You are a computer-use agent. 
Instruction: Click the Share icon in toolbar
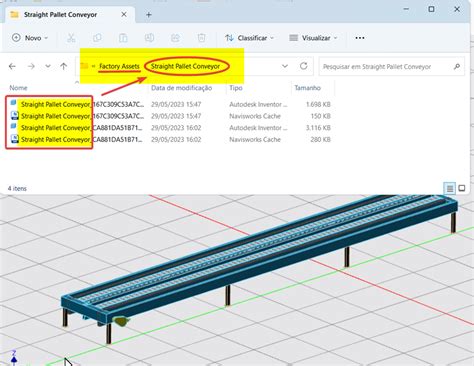(175, 38)
